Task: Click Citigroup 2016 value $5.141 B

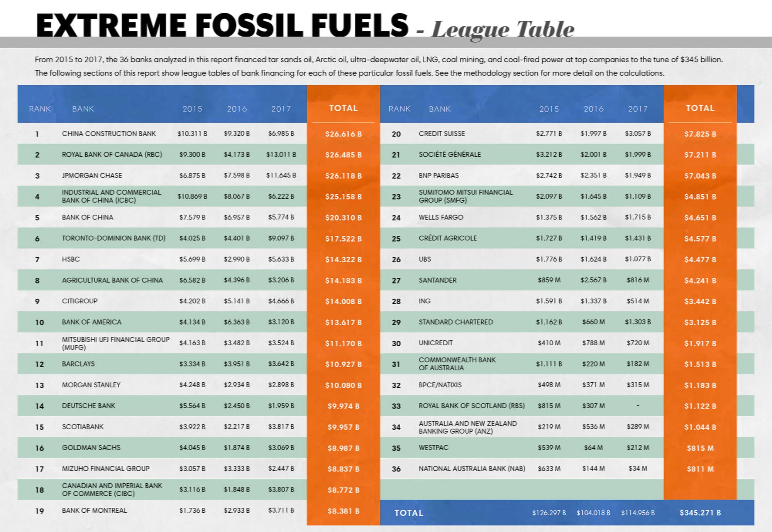Action: (x=237, y=301)
